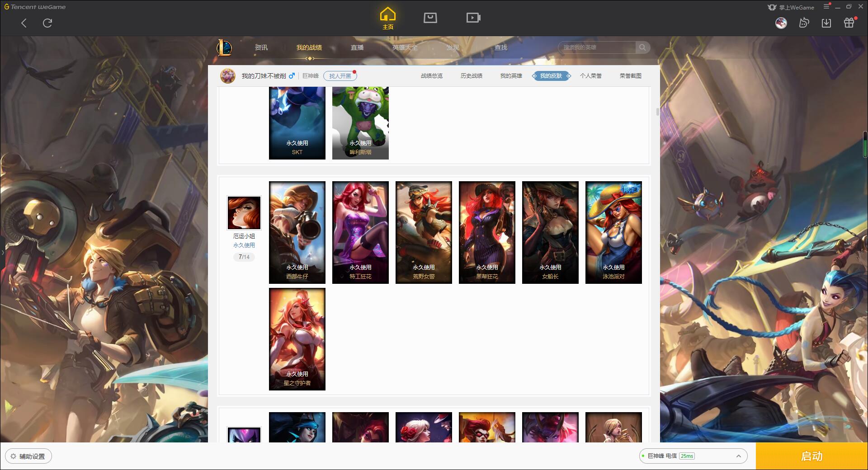Screen dimensions: 868x470
Task: Open the 荒野女警 skin card
Action: coord(424,232)
